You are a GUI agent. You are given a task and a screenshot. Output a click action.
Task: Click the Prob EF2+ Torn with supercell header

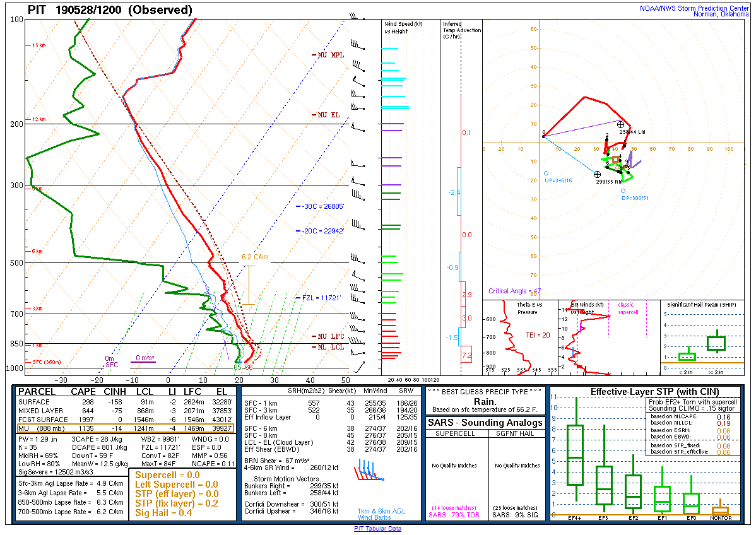point(693,402)
